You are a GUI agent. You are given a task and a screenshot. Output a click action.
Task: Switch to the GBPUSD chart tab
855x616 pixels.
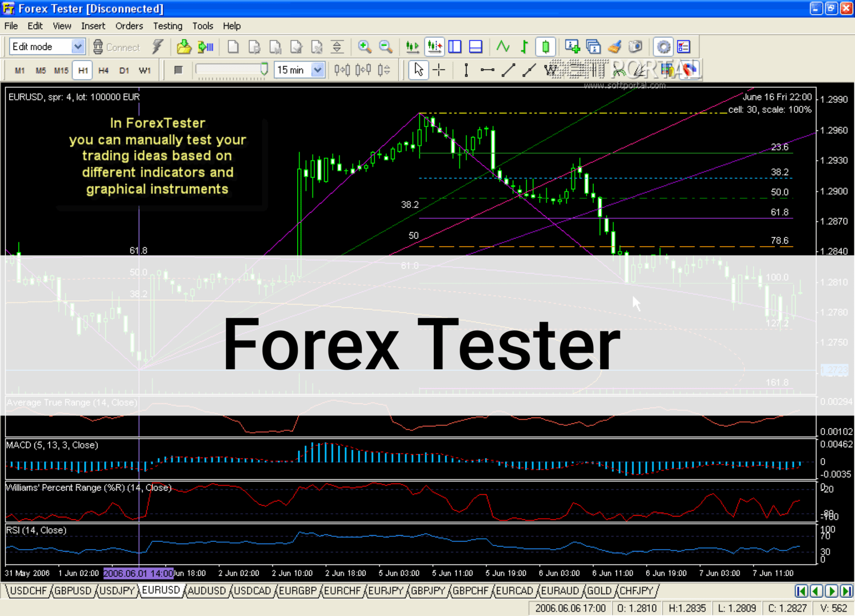click(73, 591)
